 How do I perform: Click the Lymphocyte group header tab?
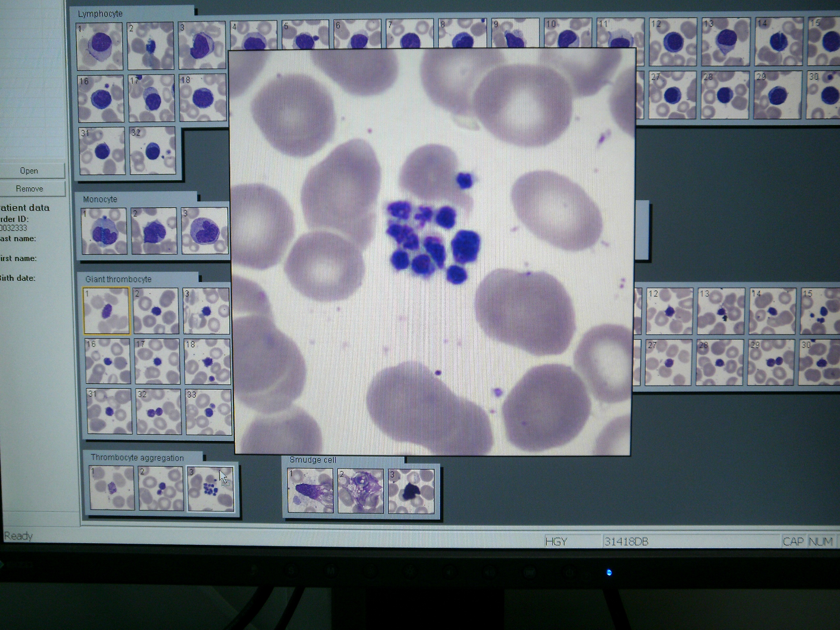[x=100, y=14]
